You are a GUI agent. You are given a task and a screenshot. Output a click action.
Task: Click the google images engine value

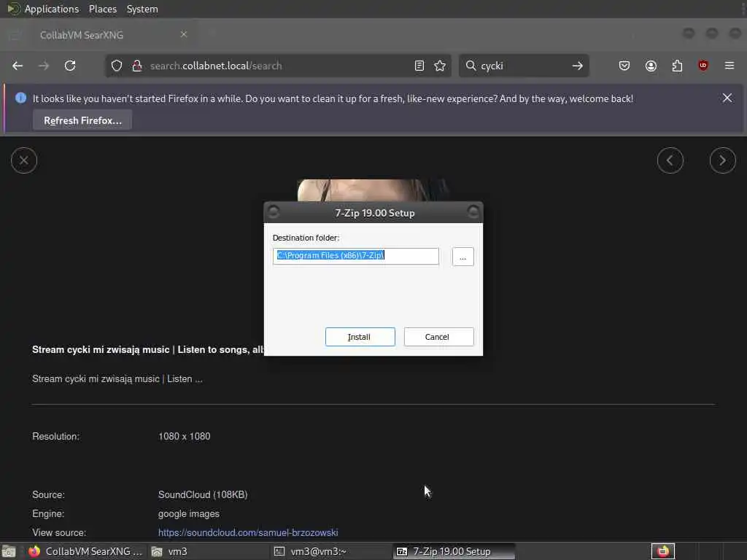point(189,514)
